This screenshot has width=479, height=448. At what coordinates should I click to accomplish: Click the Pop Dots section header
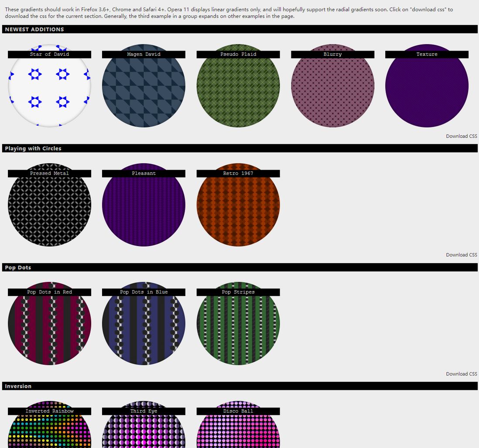tap(240, 267)
